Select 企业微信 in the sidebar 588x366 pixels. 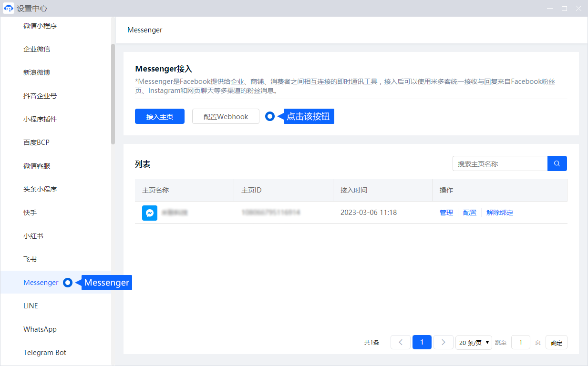point(37,49)
